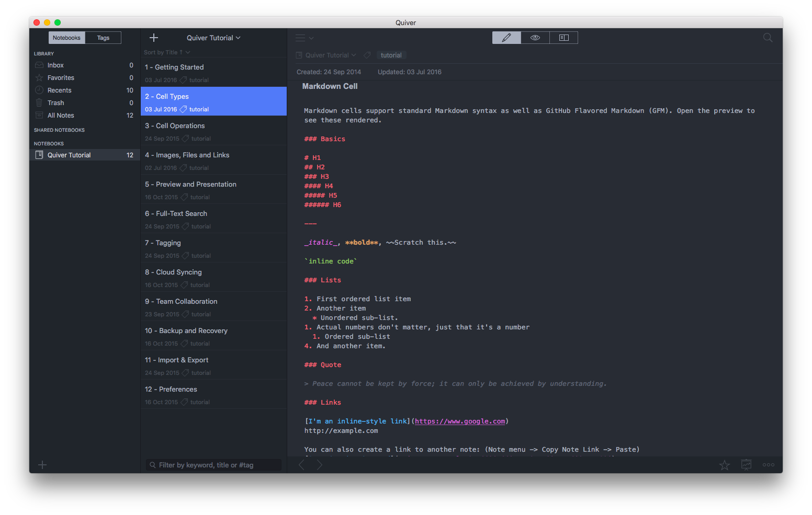Select the Notebooks tab

pos(66,38)
